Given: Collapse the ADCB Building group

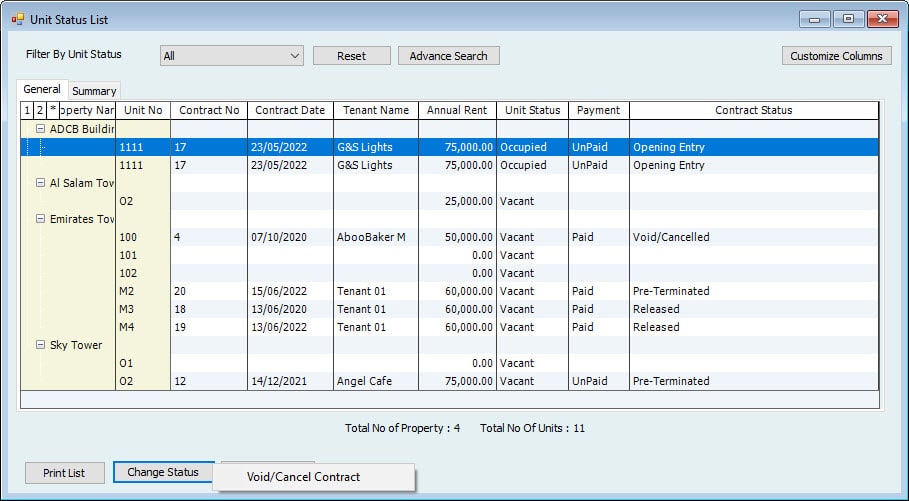Looking at the screenshot, I should click(x=40, y=129).
